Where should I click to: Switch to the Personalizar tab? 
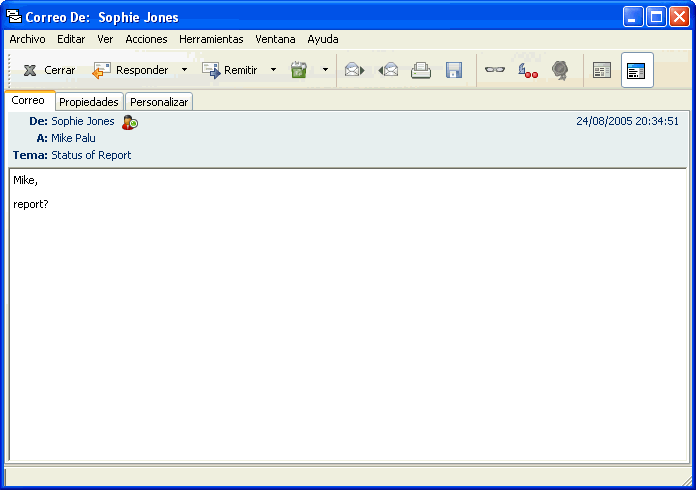point(159,102)
